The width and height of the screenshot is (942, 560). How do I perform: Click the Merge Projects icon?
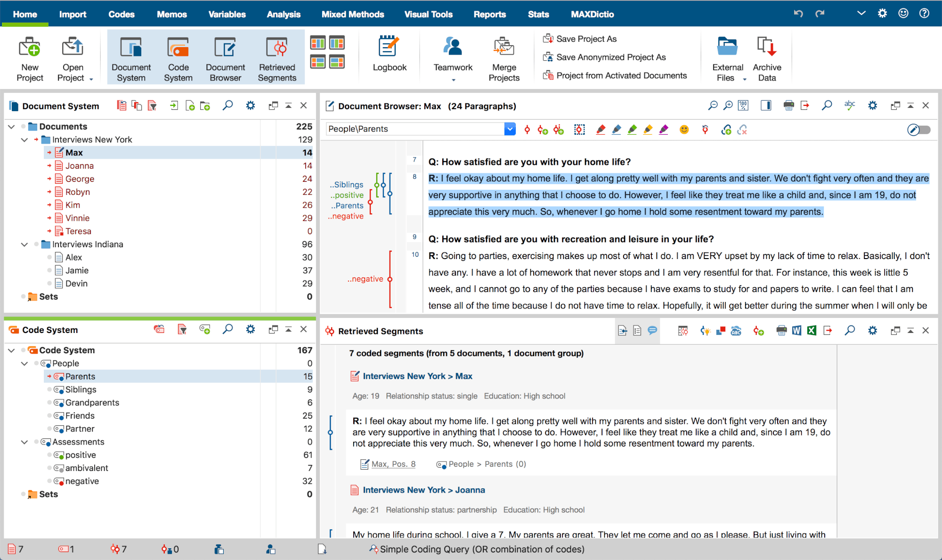(x=503, y=47)
